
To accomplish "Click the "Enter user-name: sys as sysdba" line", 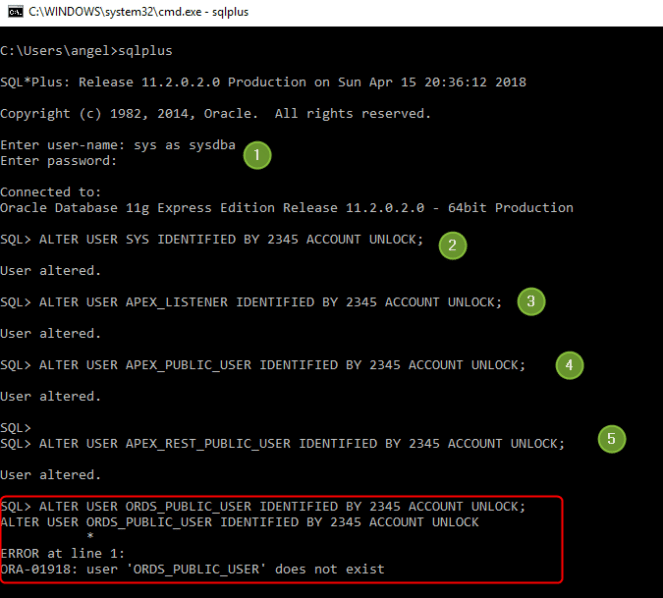I will [118, 145].
